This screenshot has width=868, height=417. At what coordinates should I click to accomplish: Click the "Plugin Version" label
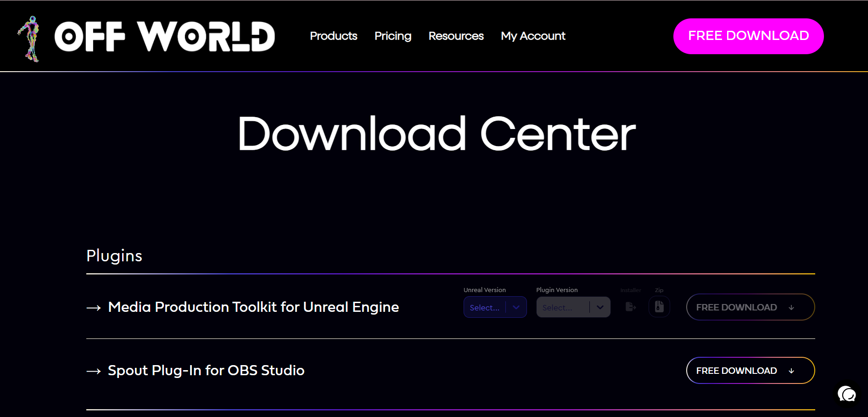pyautogui.click(x=557, y=290)
